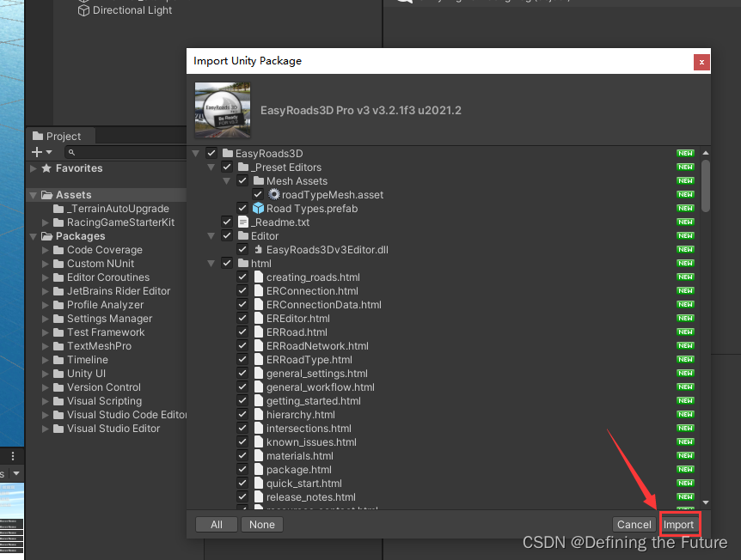Screen dimensions: 741x560
Task: Click the import list vertical scrollbar thumb
Action: (x=706, y=186)
